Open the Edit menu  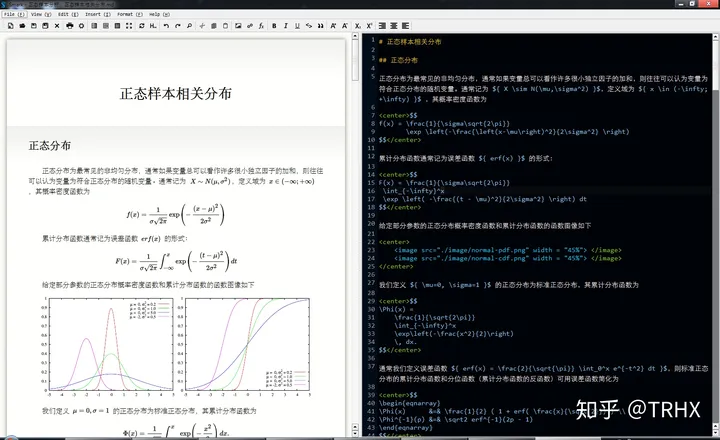pyautogui.click(x=68, y=14)
